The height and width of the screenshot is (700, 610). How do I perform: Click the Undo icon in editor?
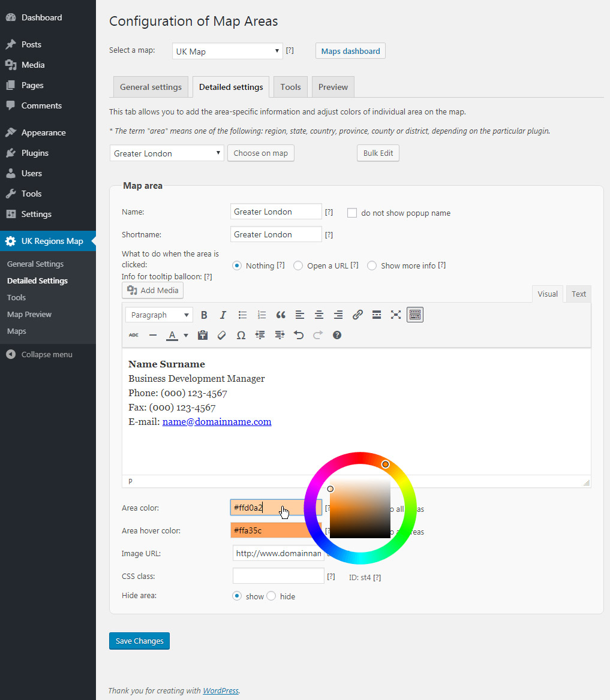(299, 335)
